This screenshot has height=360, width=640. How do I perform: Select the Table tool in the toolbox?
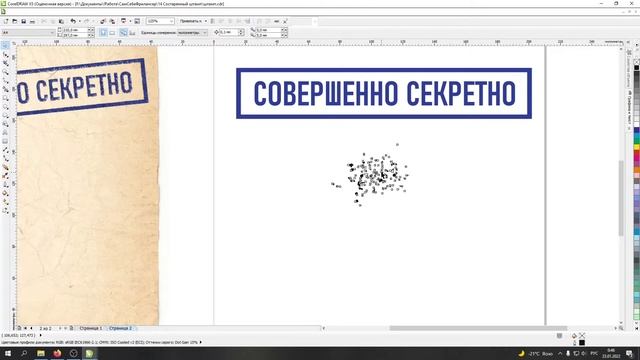click(6, 141)
